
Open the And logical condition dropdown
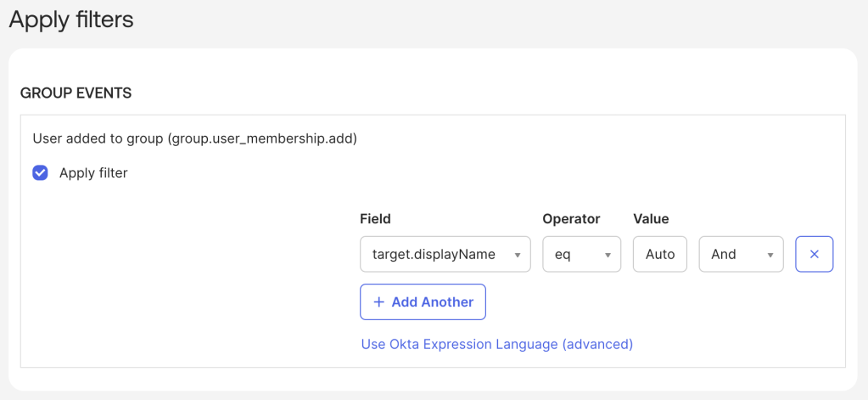pos(740,254)
